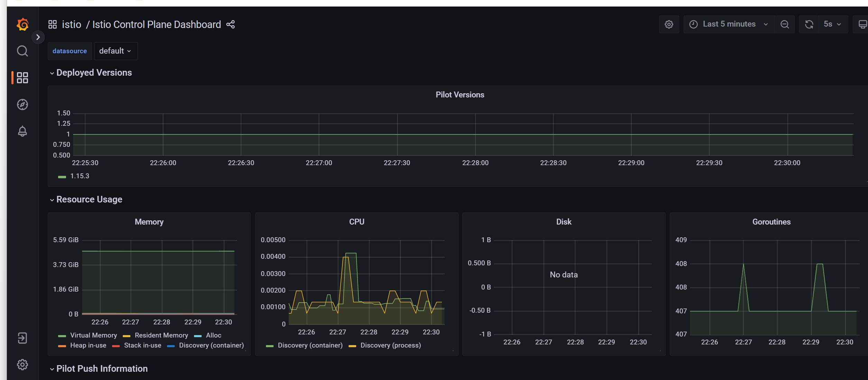
Task: Toggle the 1.15.3 legend series
Action: [x=80, y=176]
